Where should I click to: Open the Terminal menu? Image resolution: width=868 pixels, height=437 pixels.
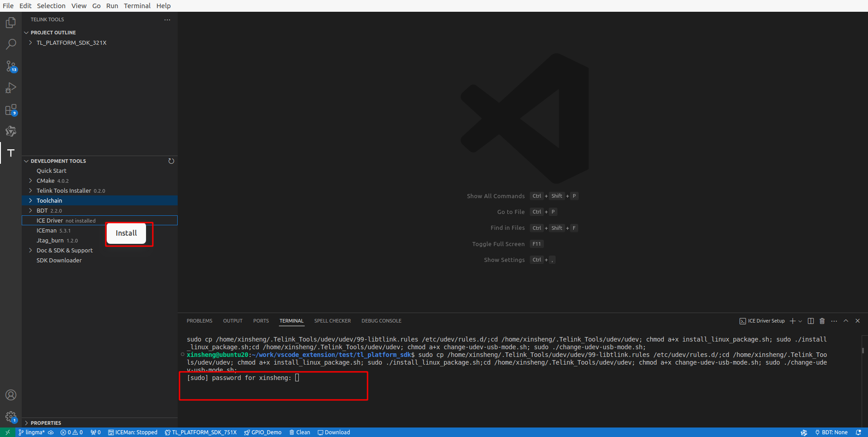click(137, 6)
